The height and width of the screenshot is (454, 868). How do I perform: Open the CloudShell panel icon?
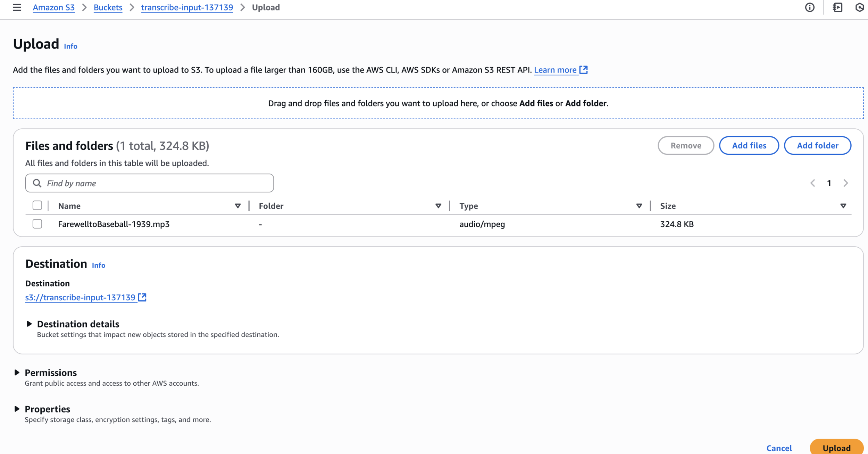tap(837, 7)
